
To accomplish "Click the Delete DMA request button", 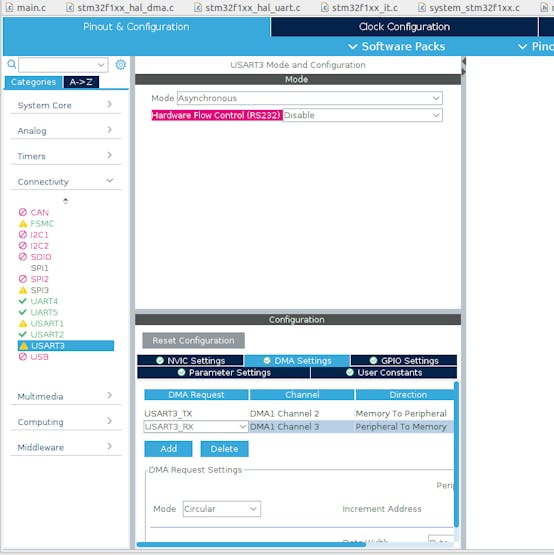I will (x=224, y=449).
